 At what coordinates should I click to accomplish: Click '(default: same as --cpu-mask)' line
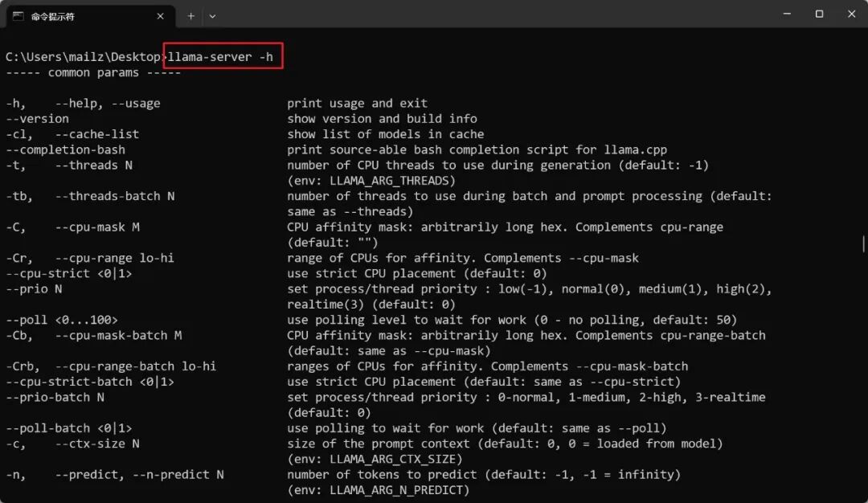[389, 351]
